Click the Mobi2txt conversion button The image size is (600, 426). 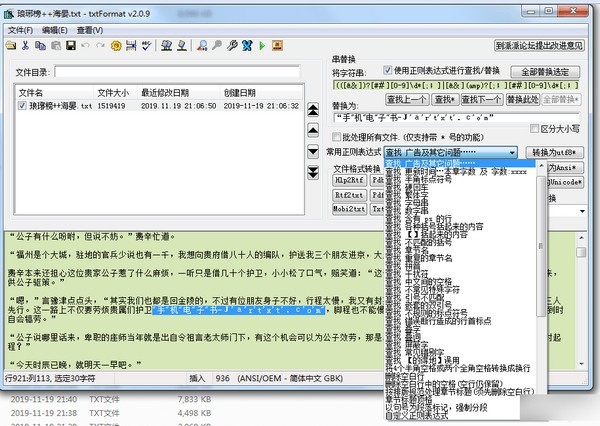349,211
